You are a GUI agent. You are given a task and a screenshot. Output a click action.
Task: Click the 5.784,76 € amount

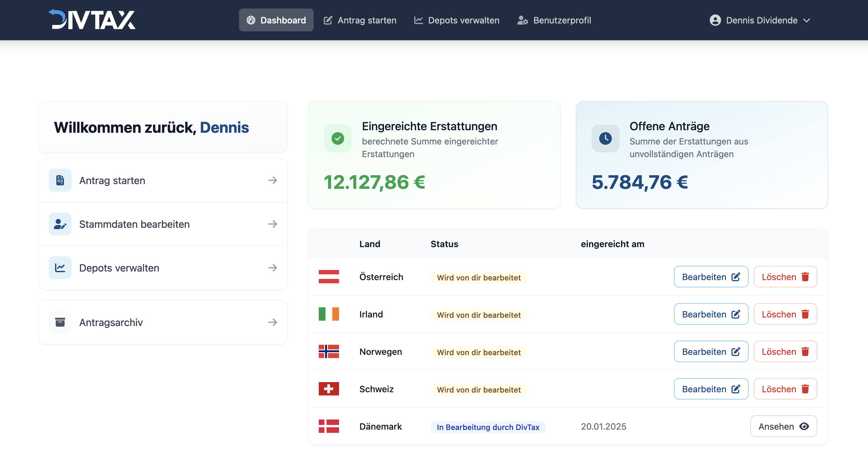tap(640, 182)
